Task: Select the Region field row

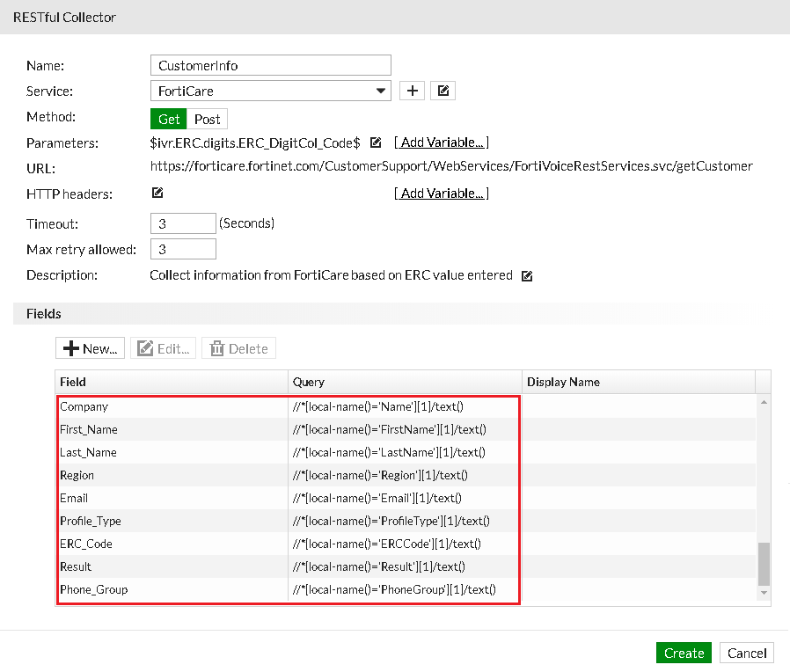Action: 405,475
